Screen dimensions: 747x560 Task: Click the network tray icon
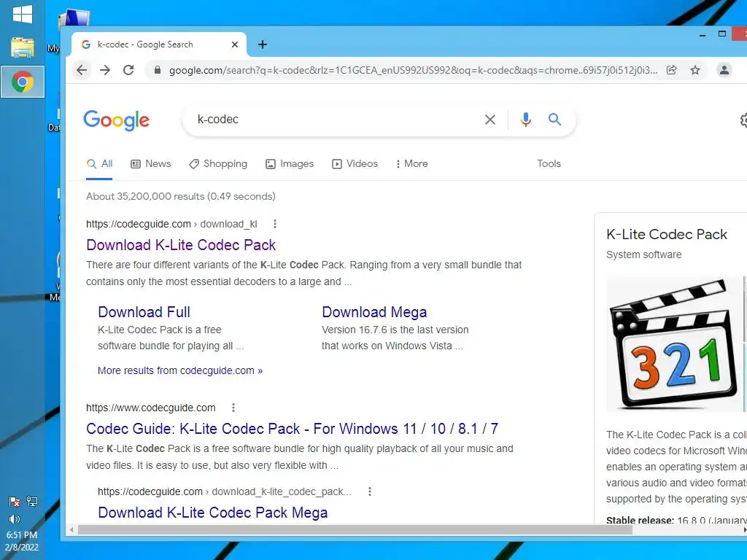click(32, 501)
